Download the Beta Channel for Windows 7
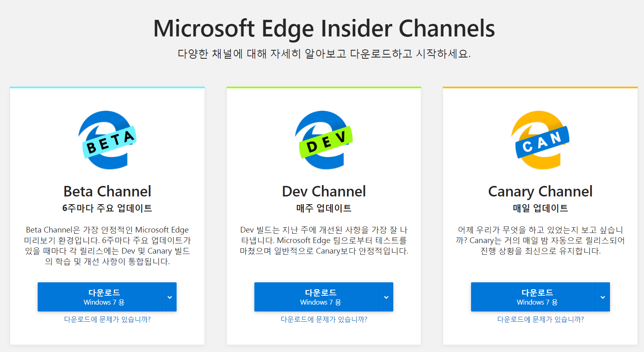This screenshot has height=352, width=644. tap(100, 297)
